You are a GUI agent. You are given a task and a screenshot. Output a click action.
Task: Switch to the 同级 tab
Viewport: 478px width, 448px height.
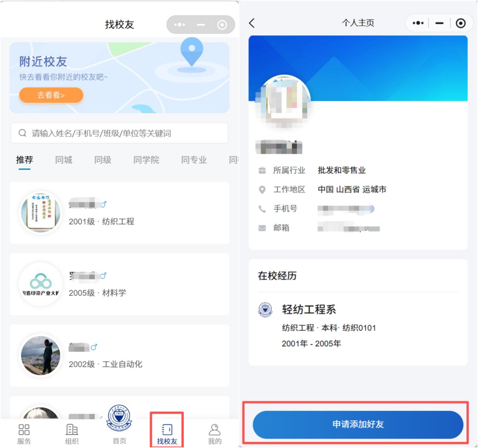(x=103, y=160)
